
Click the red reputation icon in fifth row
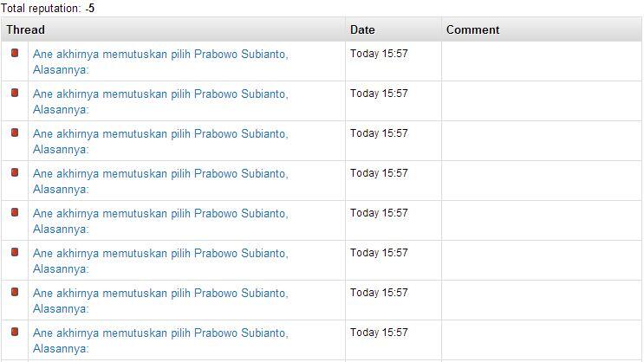(15, 212)
